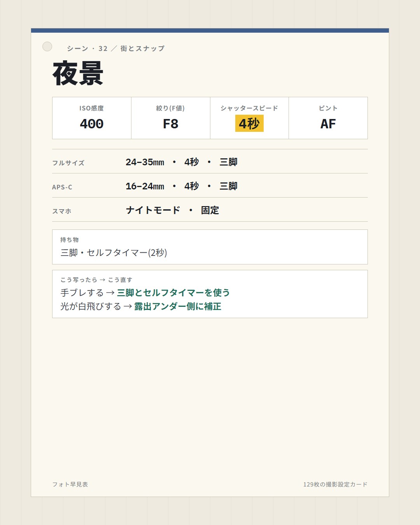420x525 pixels.
Task: Click the 絞り F8 setting cell
Action: click(x=171, y=118)
